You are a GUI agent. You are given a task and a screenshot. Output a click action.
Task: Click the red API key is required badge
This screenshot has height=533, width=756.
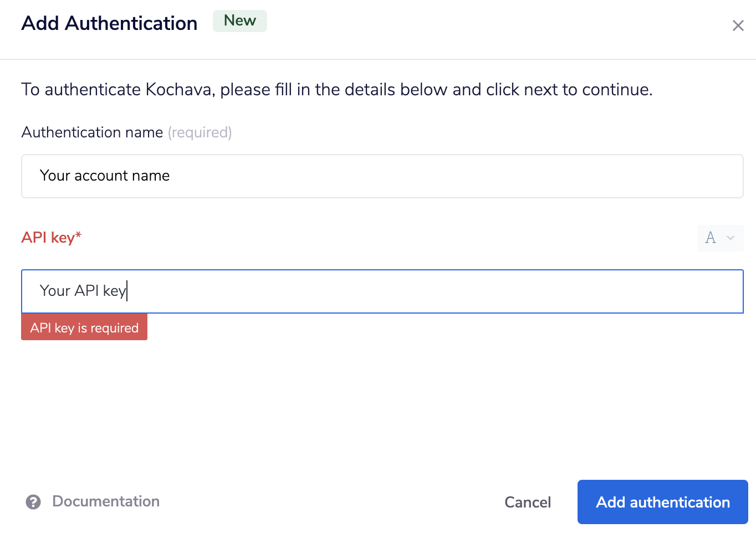(84, 327)
